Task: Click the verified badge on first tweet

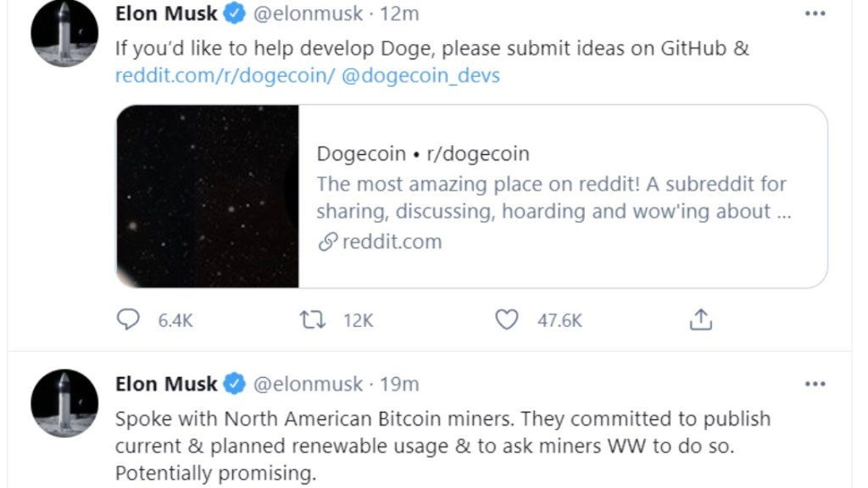Action: (234, 14)
